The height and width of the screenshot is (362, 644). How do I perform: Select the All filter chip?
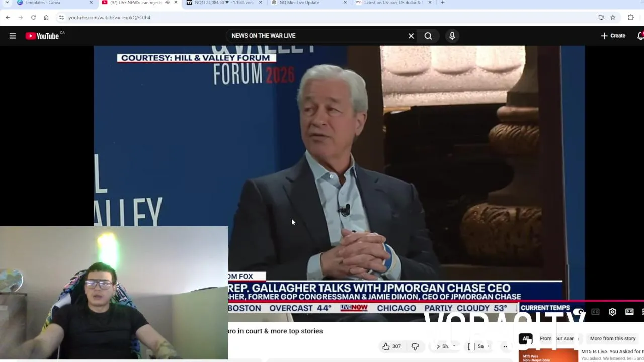pyautogui.click(x=526, y=339)
